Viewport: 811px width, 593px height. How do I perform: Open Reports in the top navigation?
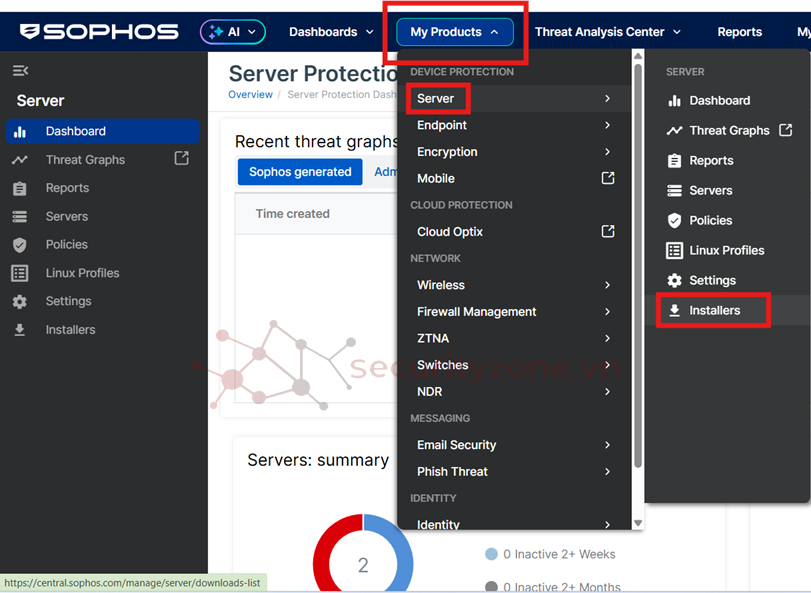click(739, 32)
